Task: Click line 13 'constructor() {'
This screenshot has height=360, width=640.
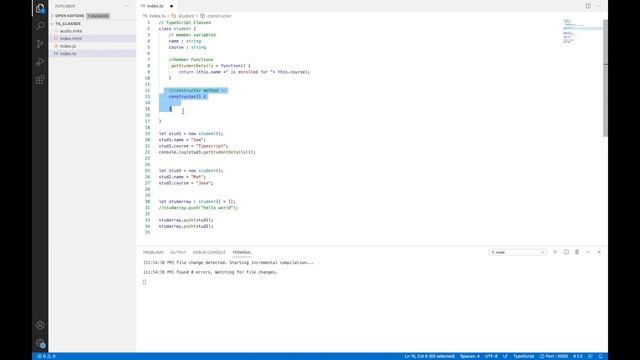Action: 188,97
